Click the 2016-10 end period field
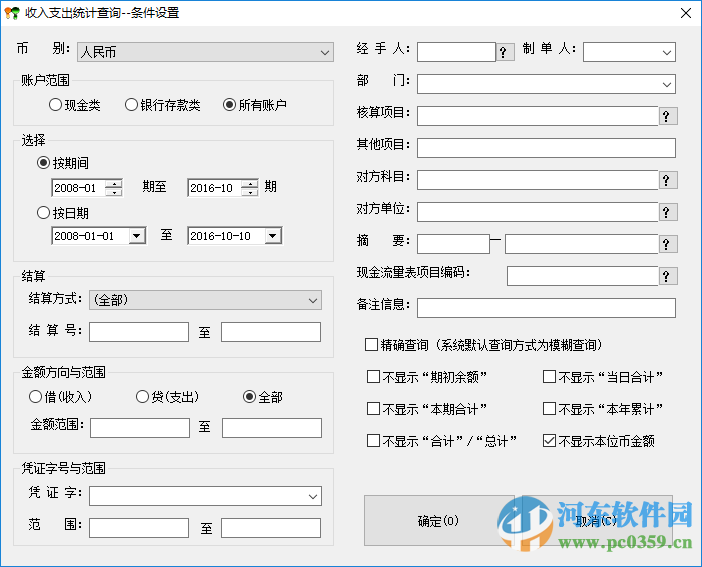702x567 pixels. (x=214, y=188)
